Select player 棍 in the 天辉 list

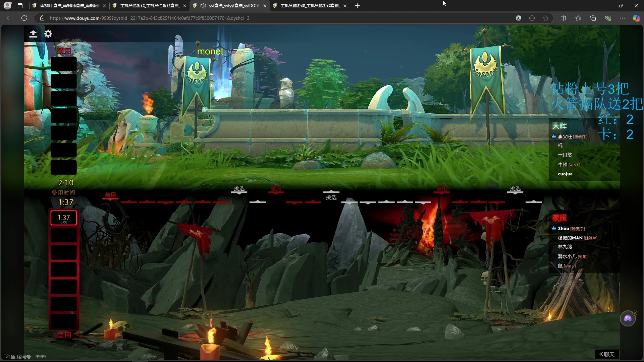click(x=560, y=145)
